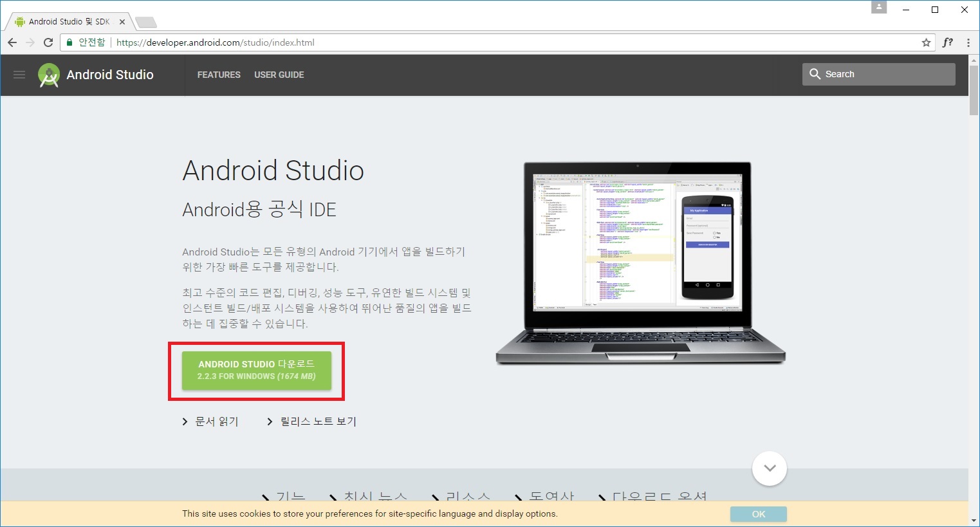The image size is (980, 527).
Task: Open Chrome's three-dot menu
Action: (968, 42)
